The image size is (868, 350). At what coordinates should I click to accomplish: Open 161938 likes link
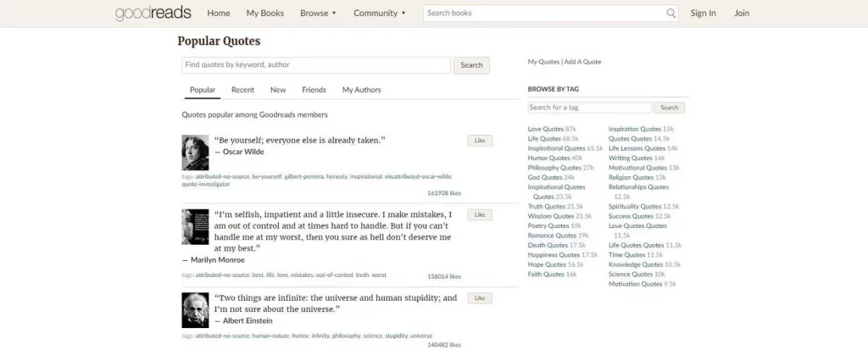(x=444, y=193)
